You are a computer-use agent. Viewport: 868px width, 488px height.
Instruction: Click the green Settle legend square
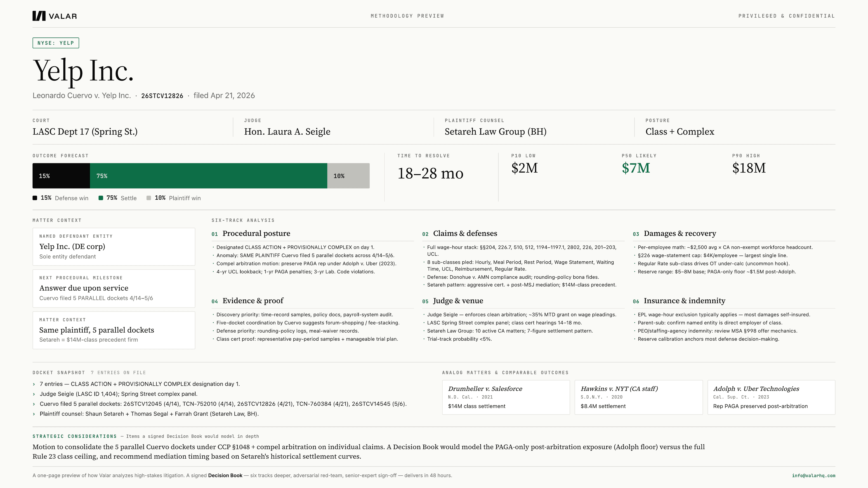[100, 198]
